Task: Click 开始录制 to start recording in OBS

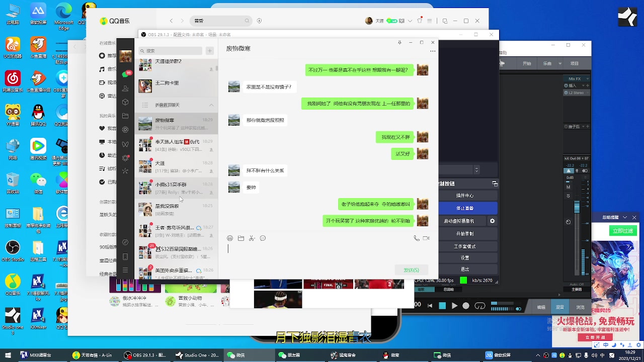Action: 465,234
